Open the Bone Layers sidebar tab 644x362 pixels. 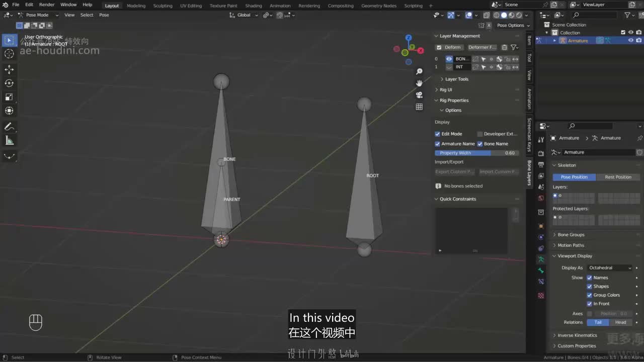529,173
